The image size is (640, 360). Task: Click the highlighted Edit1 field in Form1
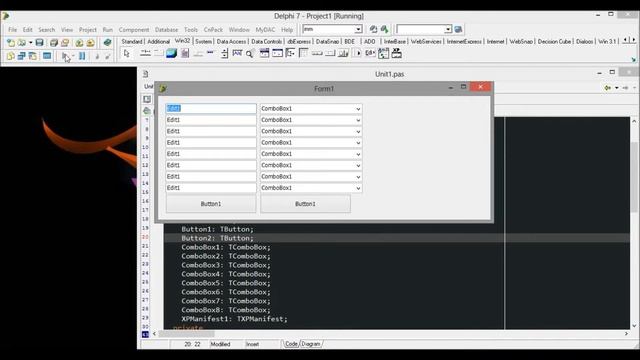(x=211, y=108)
